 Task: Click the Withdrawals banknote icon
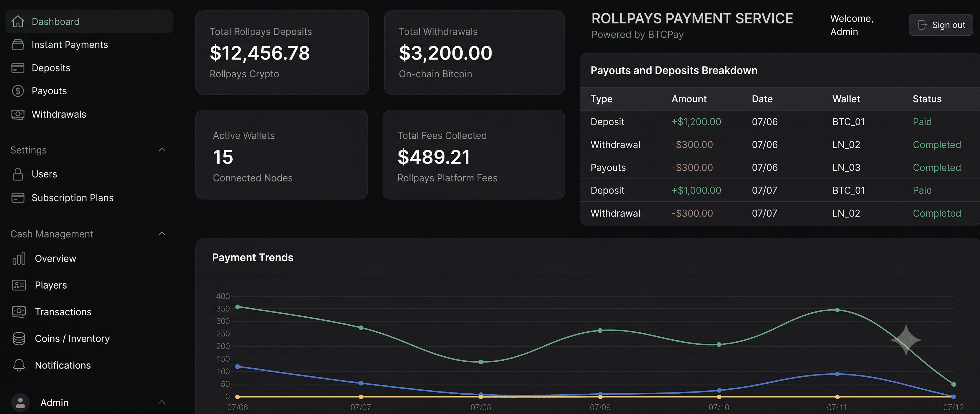click(18, 114)
